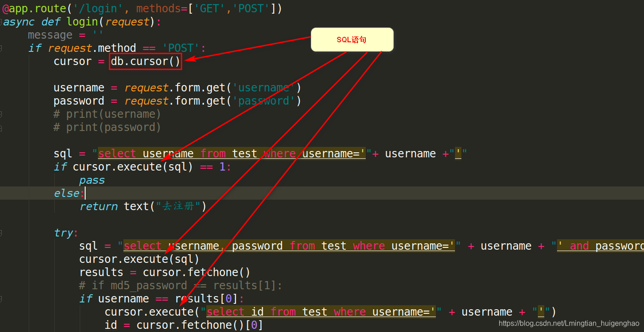Click the 'username' string in form.get
The width and height of the screenshot is (644, 332).
[x=264, y=88]
